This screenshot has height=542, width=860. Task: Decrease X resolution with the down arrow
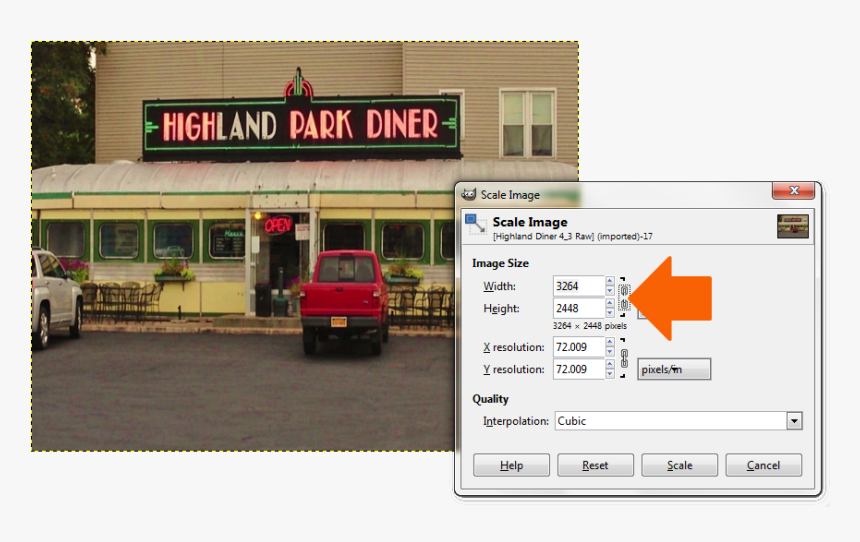point(610,352)
